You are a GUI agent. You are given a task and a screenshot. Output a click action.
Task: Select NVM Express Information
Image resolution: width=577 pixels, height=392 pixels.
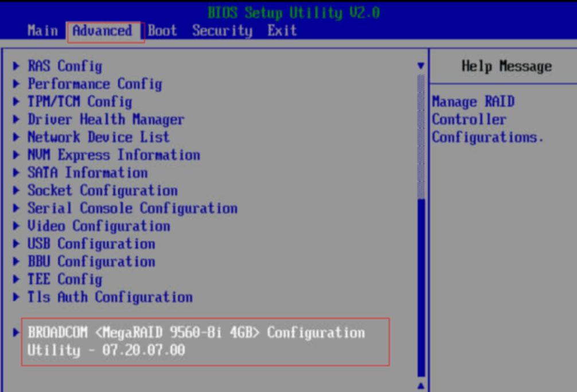coord(114,155)
